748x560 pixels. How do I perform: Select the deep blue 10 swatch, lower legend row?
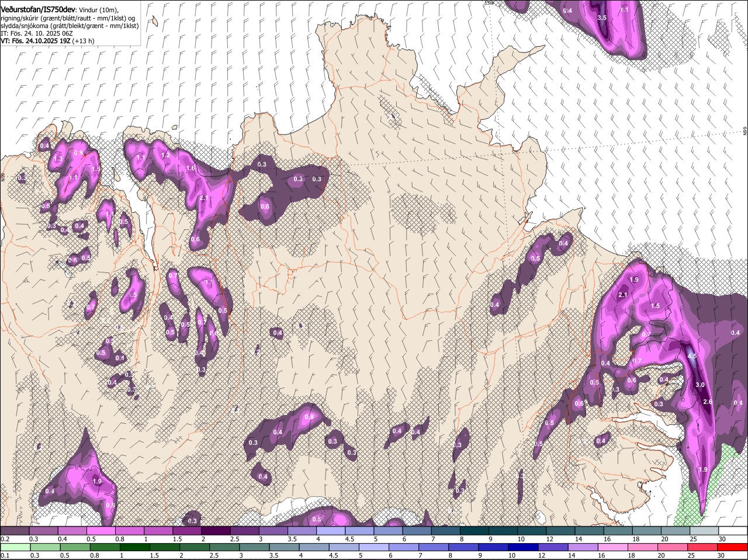pyautogui.click(x=525, y=547)
